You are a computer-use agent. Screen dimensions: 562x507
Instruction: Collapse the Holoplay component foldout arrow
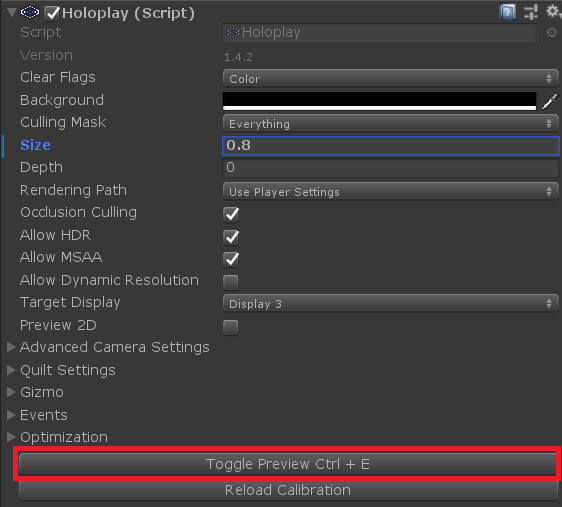(x=11, y=13)
